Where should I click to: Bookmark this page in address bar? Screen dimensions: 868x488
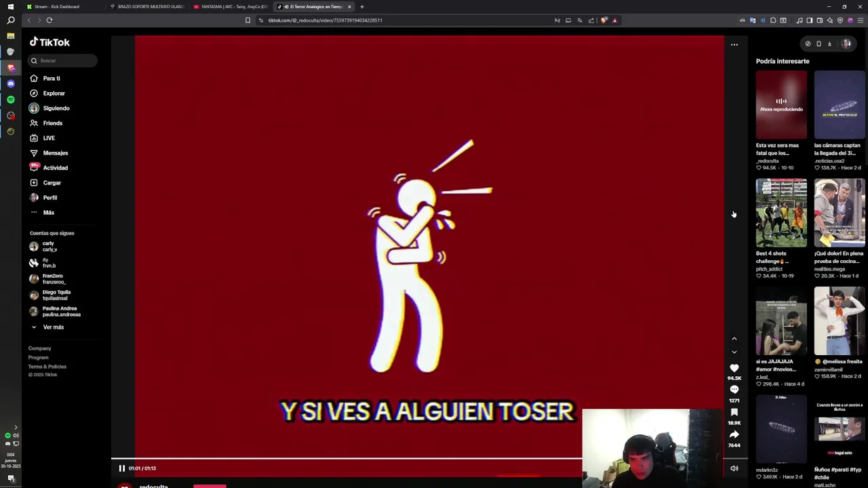248,20
